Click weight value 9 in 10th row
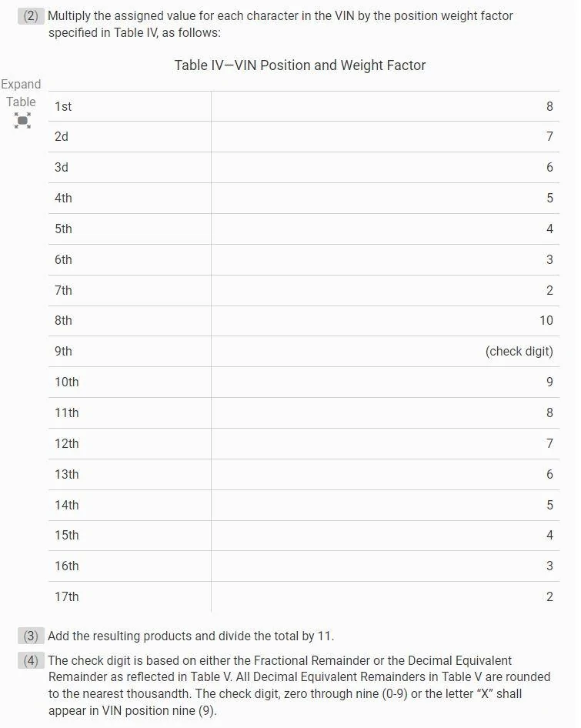The image size is (581, 728). tap(550, 382)
